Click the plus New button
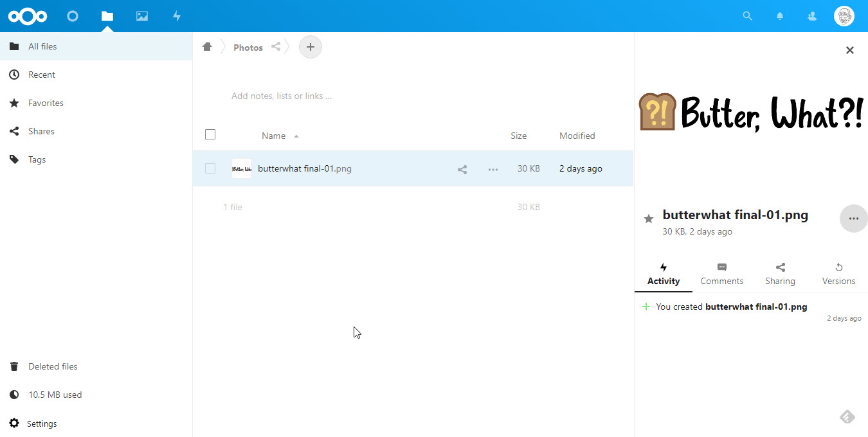 click(x=311, y=47)
